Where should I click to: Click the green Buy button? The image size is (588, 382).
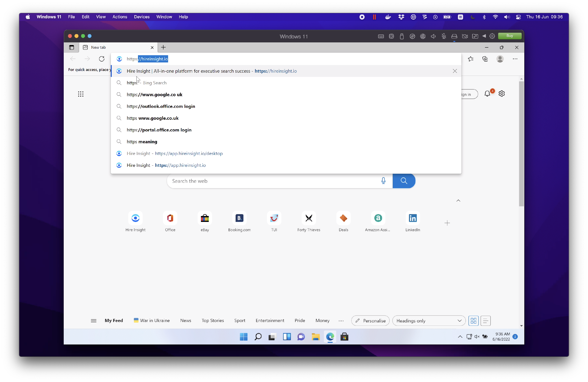(510, 36)
